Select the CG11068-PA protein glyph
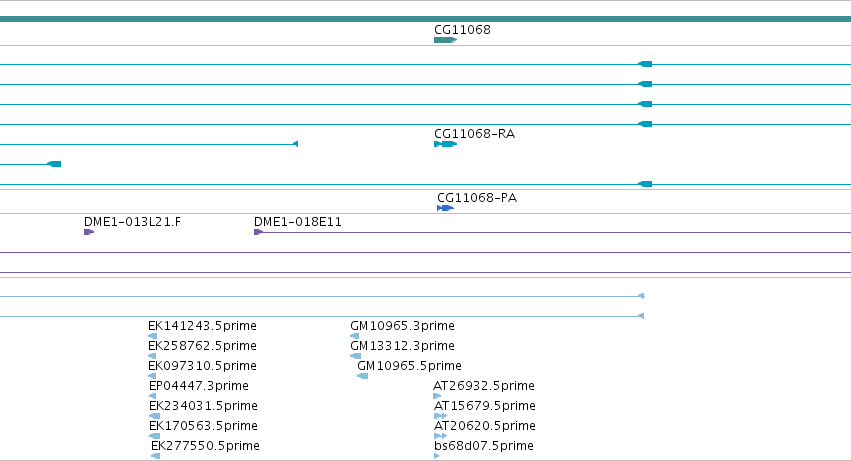Viewport: 851px width, 461px height. (x=446, y=208)
